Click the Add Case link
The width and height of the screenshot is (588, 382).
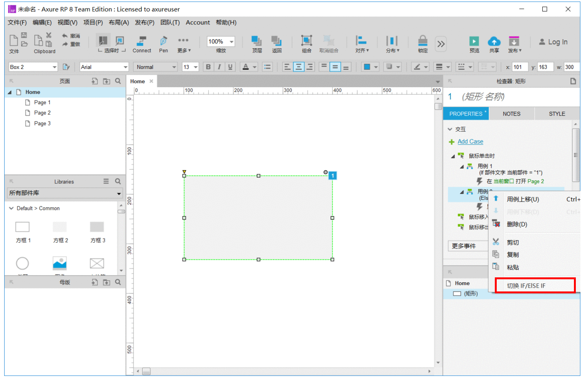coord(470,142)
